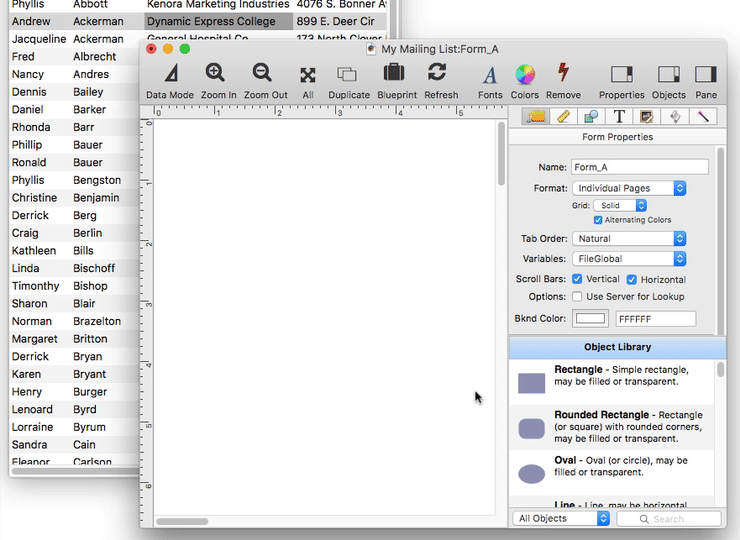Open the All Objects filter dropdown

click(561, 518)
